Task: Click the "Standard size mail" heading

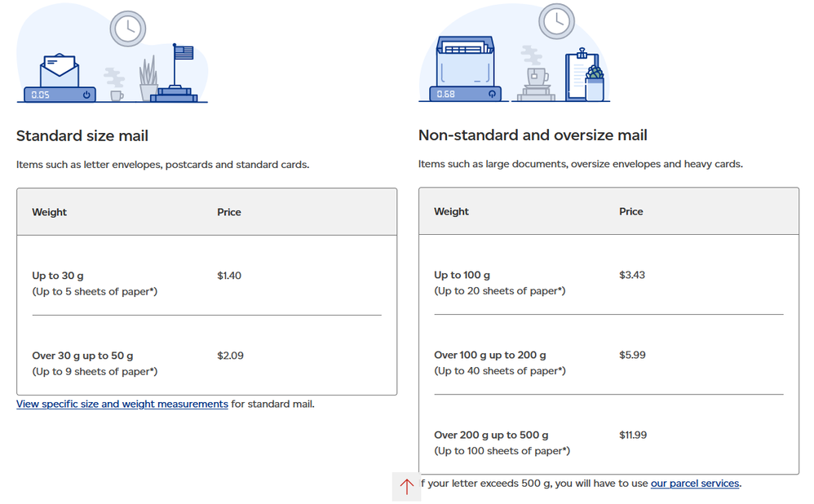Action: click(x=82, y=136)
